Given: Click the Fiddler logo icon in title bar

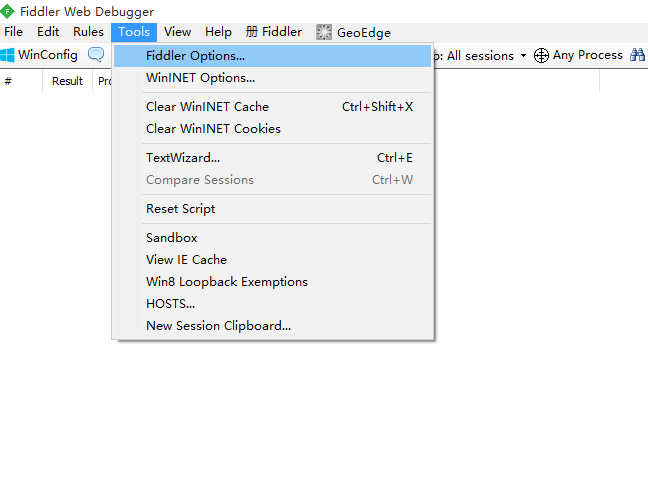Looking at the screenshot, I should (x=7, y=12).
